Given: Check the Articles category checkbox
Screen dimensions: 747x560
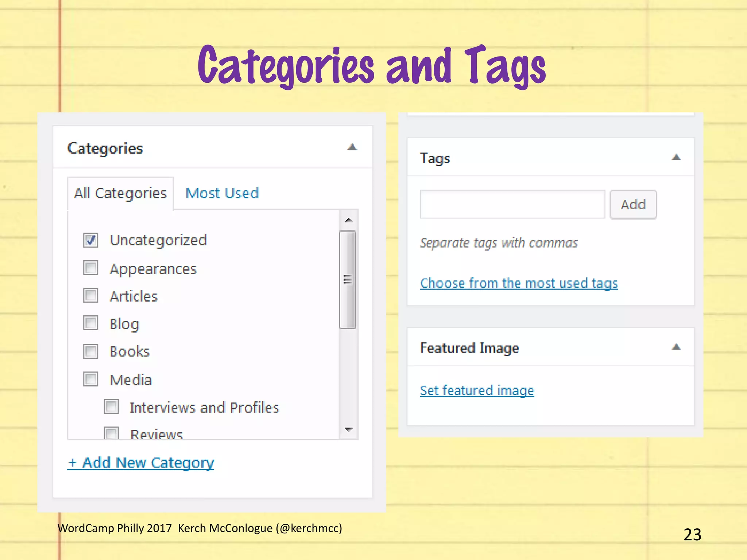Looking at the screenshot, I should (90, 295).
